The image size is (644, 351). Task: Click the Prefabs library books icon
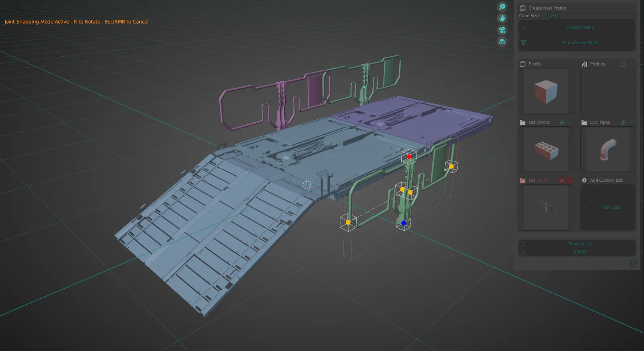(x=584, y=64)
